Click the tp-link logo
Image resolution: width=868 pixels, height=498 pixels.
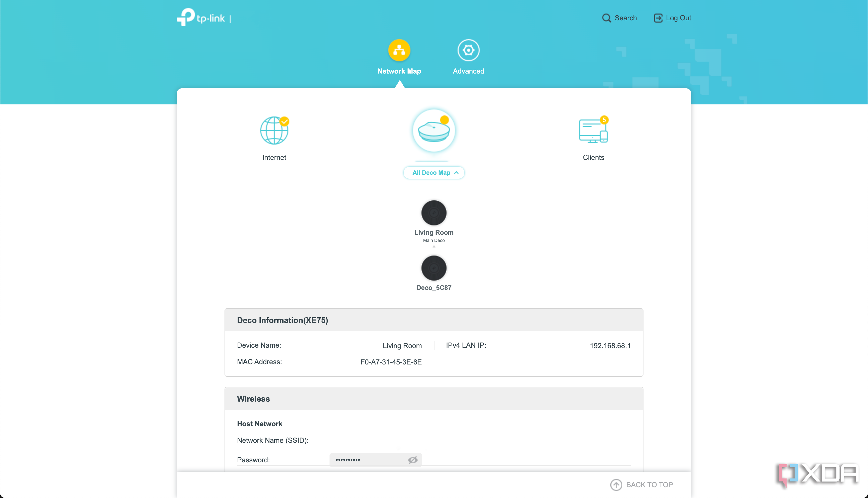(x=201, y=17)
